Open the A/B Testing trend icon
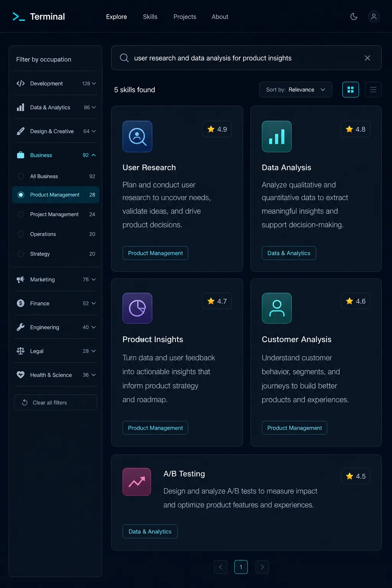The height and width of the screenshot is (588, 392). pos(137,482)
